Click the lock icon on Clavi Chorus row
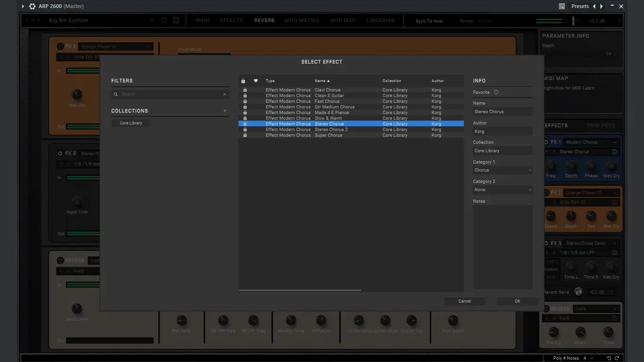This screenshot has width=644, height=362. click(x=245, y=90)
